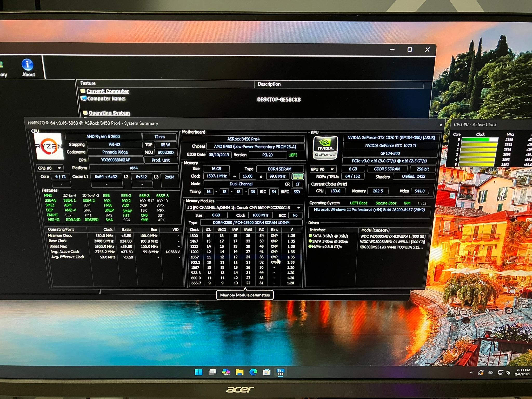Click NVMe drive green status indicator

click(310, 246)
